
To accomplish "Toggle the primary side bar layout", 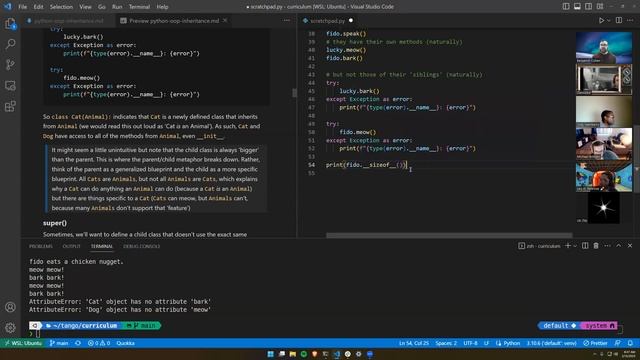I will tap(566, 7).
